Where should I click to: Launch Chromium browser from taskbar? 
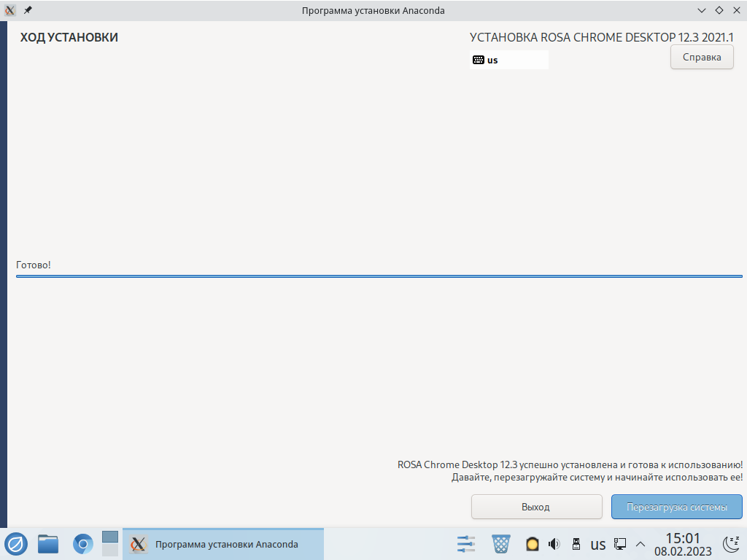83,544
